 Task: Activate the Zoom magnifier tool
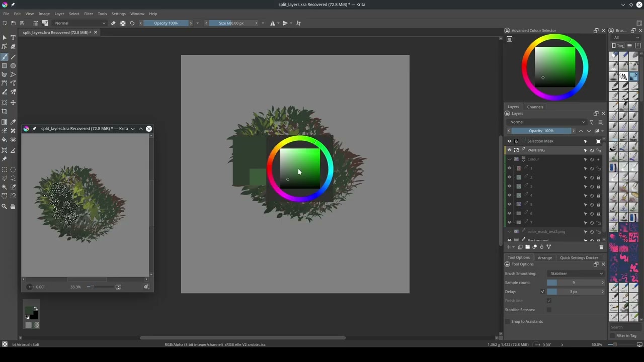[x=5, y=207]
